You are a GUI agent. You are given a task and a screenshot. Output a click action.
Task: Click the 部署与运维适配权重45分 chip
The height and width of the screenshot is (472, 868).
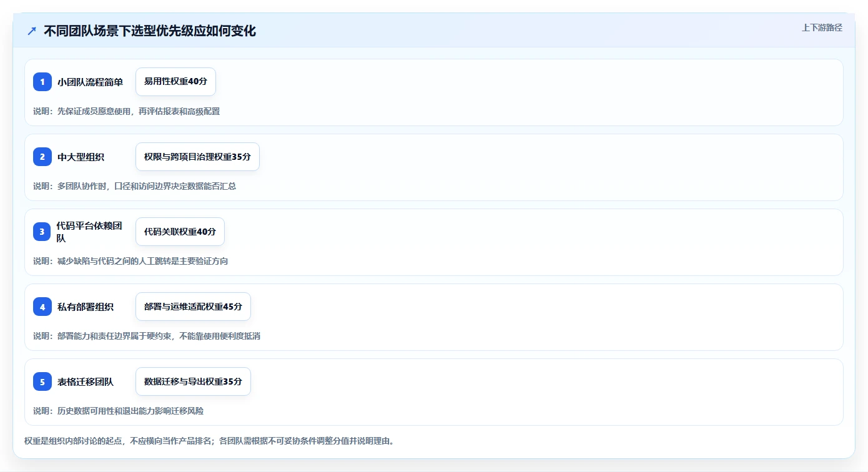(x=193, y=307)
